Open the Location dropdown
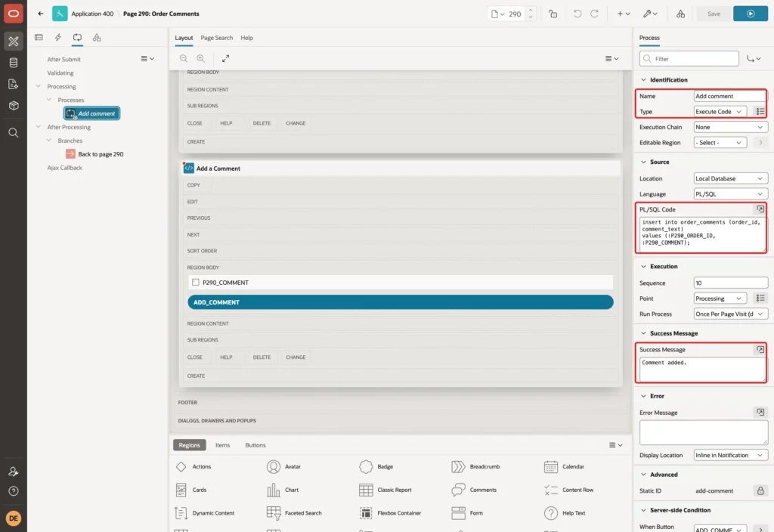The height and width of the screenshot is (532, 774). tap(731, 178)
